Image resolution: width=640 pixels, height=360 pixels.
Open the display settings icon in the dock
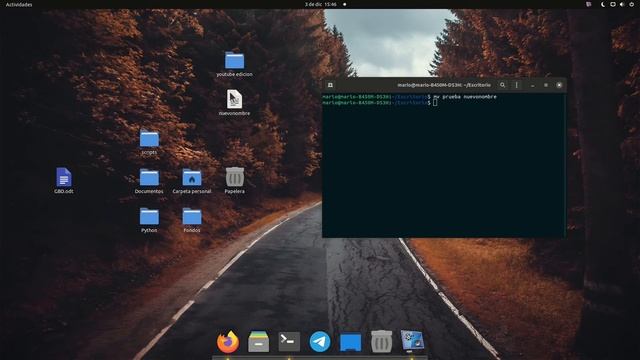point(412,342)
